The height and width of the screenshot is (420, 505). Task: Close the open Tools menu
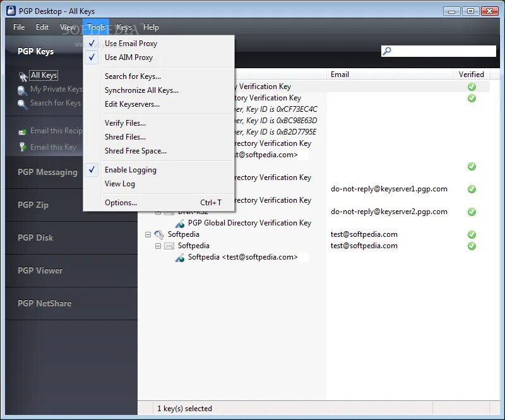coord(96,27)
